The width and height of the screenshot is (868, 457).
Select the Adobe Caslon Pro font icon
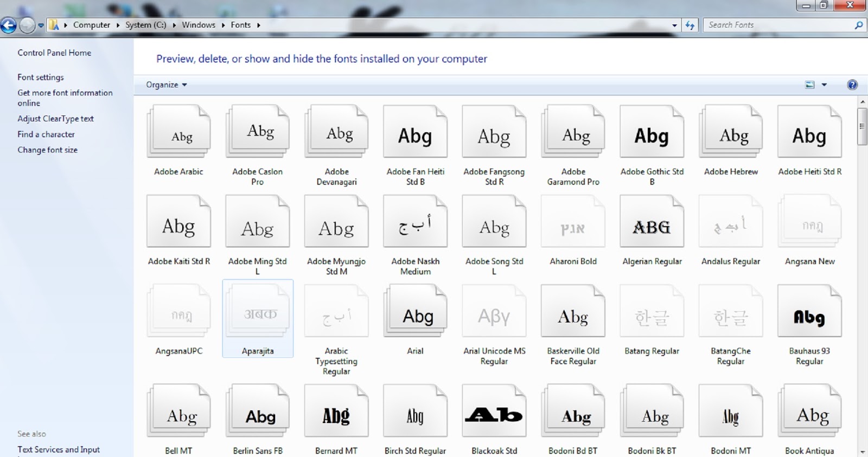[258, 132]
